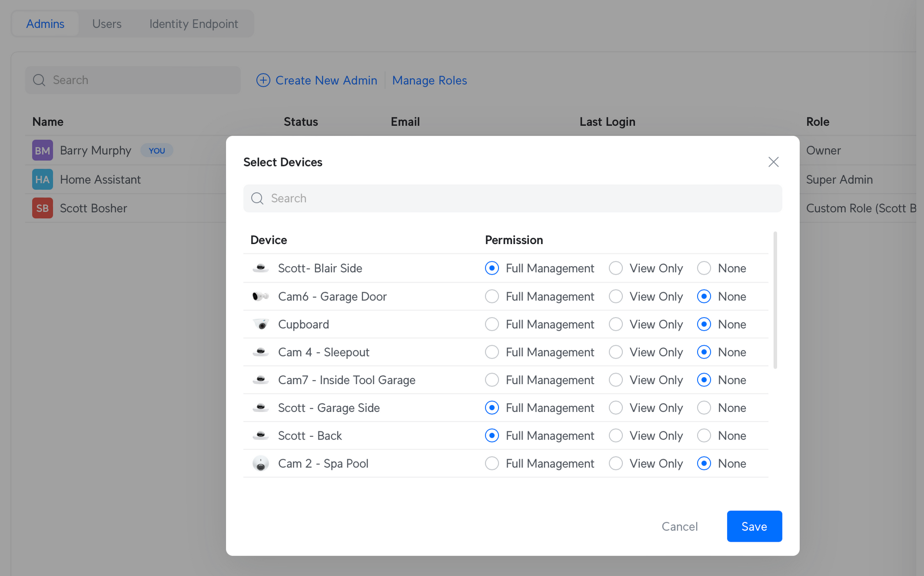Open the Manage Roles link
Viewport: 924px width, 576px height.
pos(429,80)
